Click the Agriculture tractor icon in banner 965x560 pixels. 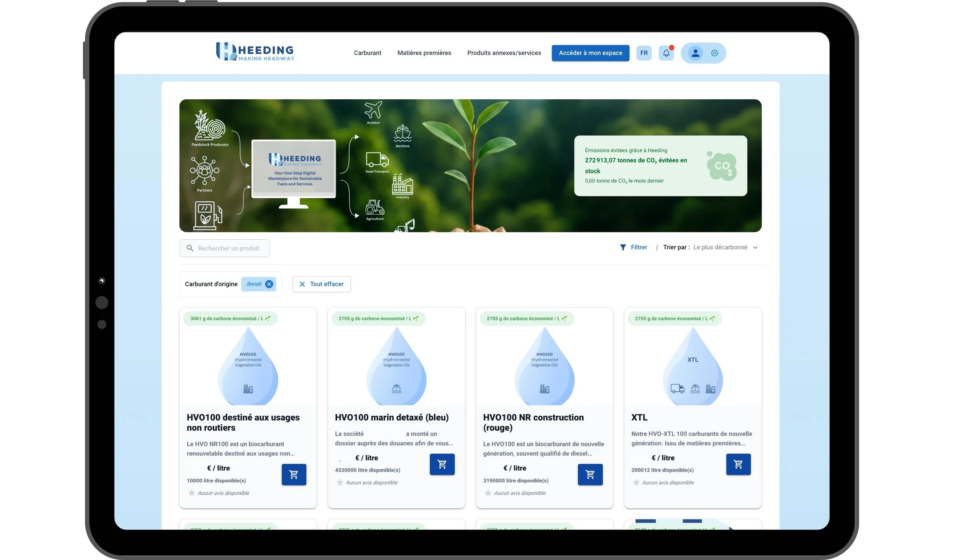(x=375, y=207)
